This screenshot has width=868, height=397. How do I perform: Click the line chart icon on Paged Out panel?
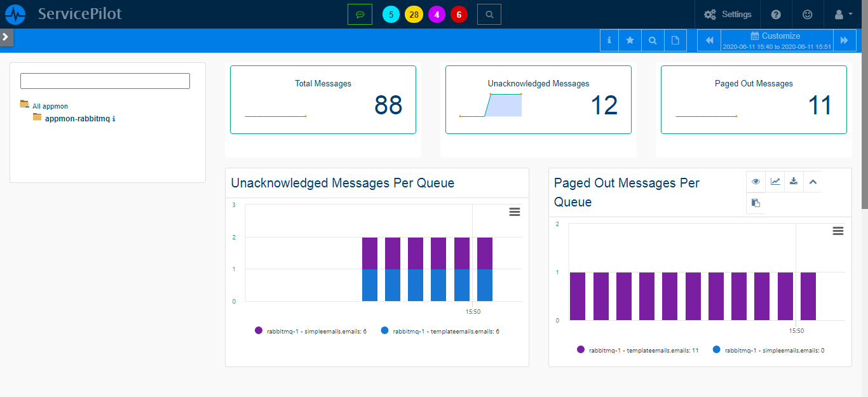tap(775, 181)
